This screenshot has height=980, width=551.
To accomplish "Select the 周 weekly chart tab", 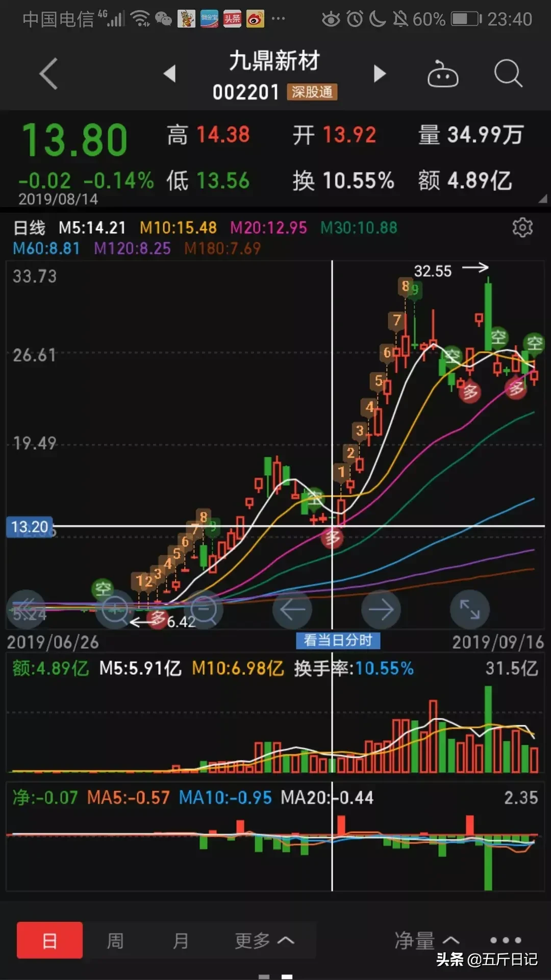I will [115, 940].
